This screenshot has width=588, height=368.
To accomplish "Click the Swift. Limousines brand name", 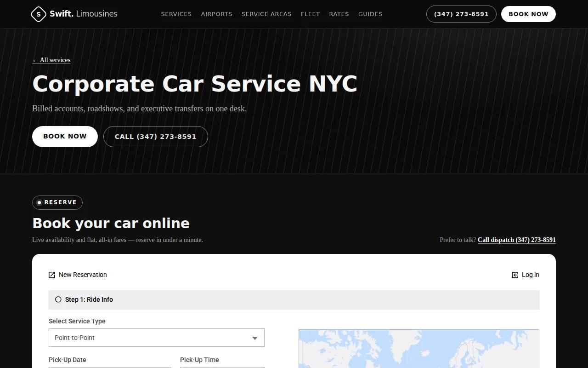I will pos(84,14).
